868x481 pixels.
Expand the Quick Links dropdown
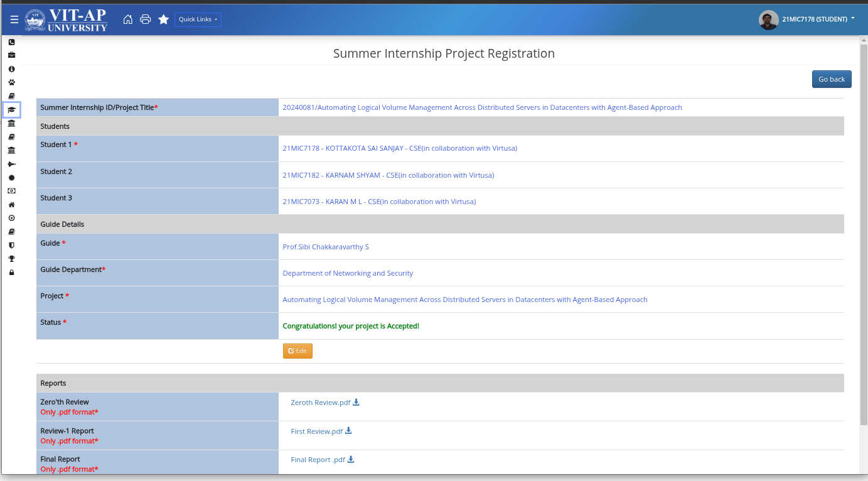coord(198,19)
